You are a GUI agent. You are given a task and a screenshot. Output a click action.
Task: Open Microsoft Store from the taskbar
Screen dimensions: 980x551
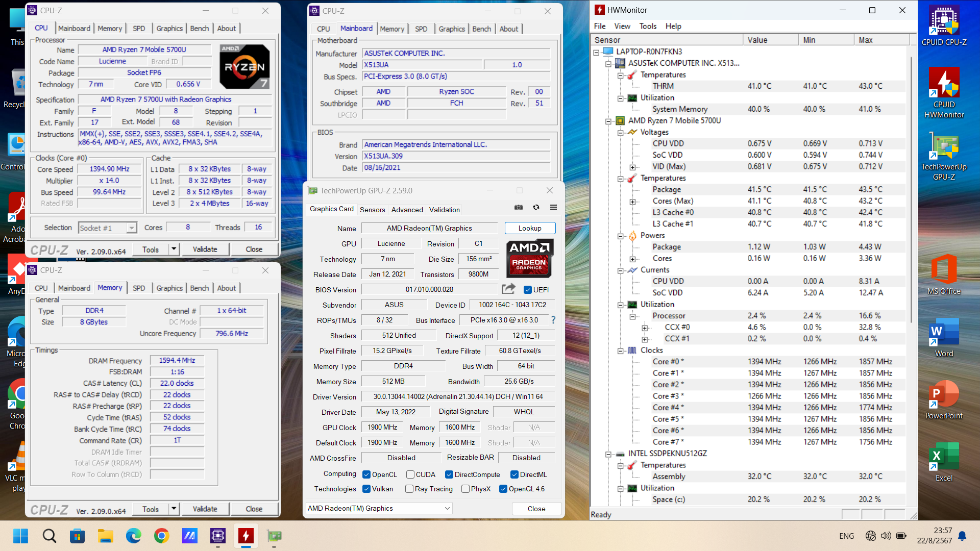click(78, 536)
